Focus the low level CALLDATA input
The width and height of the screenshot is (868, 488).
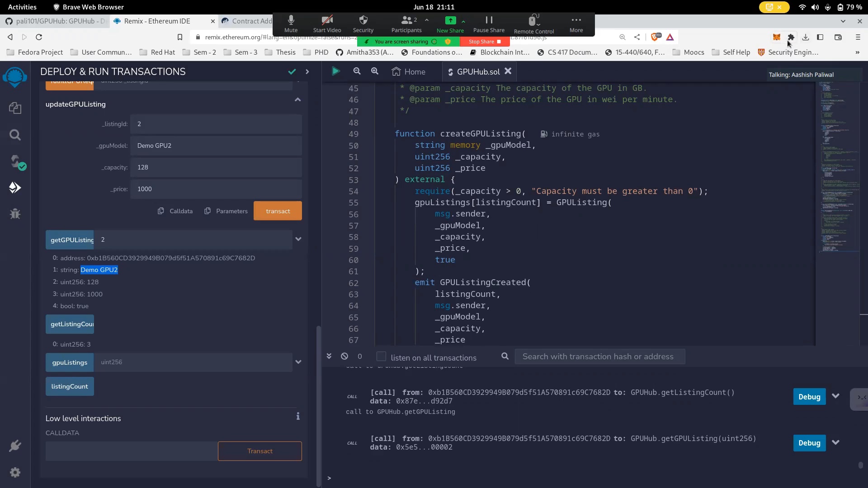click(131, 451)
